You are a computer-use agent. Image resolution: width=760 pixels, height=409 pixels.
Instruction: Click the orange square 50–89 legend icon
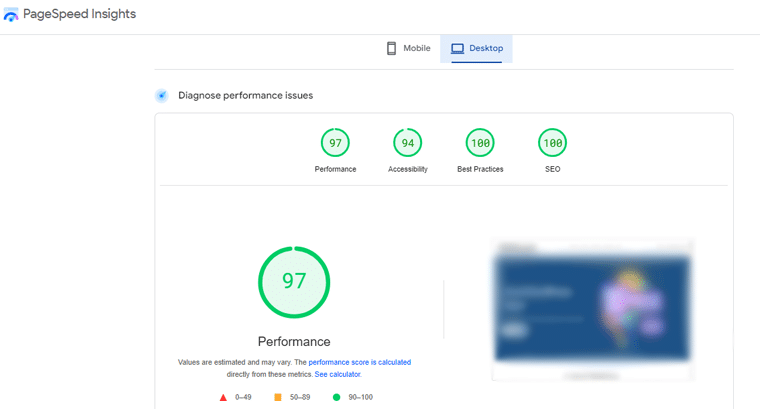point(278,397)
